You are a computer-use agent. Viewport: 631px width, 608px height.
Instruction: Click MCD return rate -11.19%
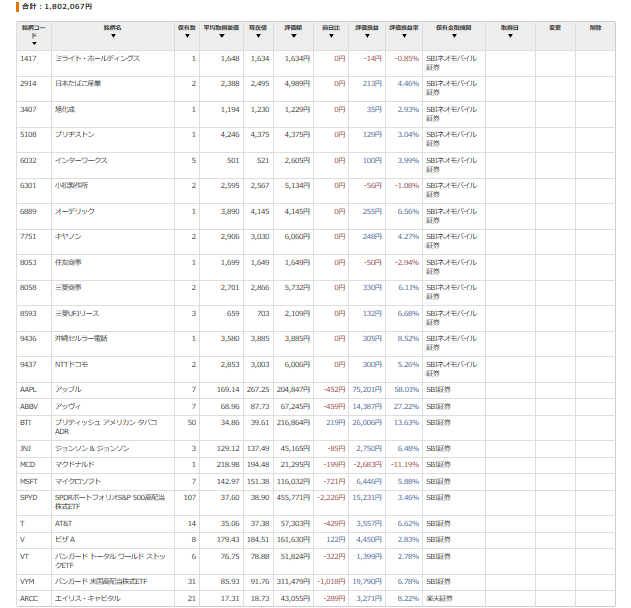pyautogui.click(x=405, y=465)
